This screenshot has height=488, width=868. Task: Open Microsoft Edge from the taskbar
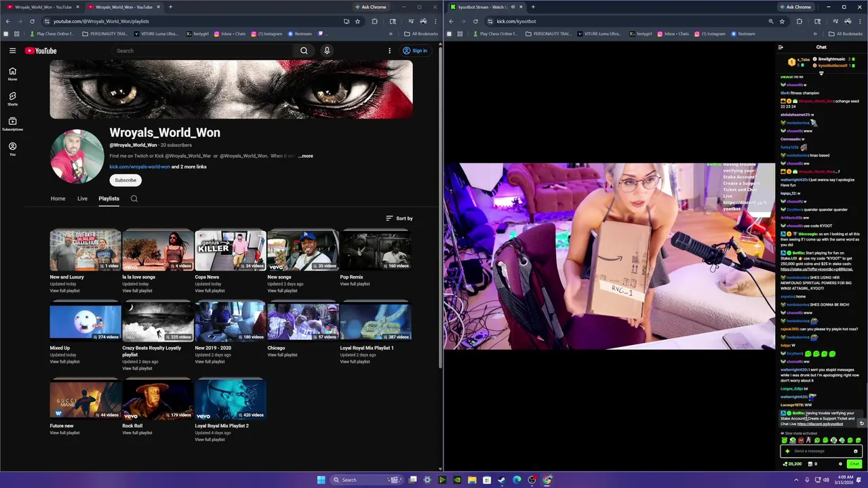(x=517, y=480)
